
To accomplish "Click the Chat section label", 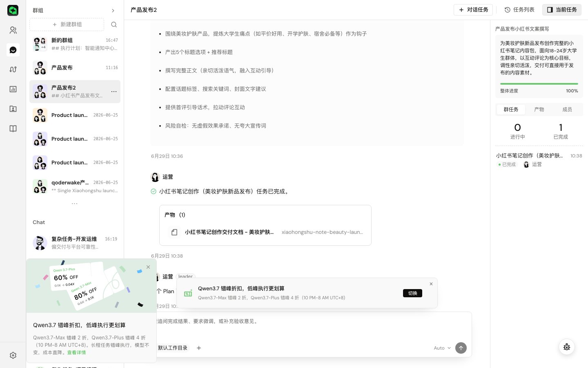I will (x=39, y=222).
